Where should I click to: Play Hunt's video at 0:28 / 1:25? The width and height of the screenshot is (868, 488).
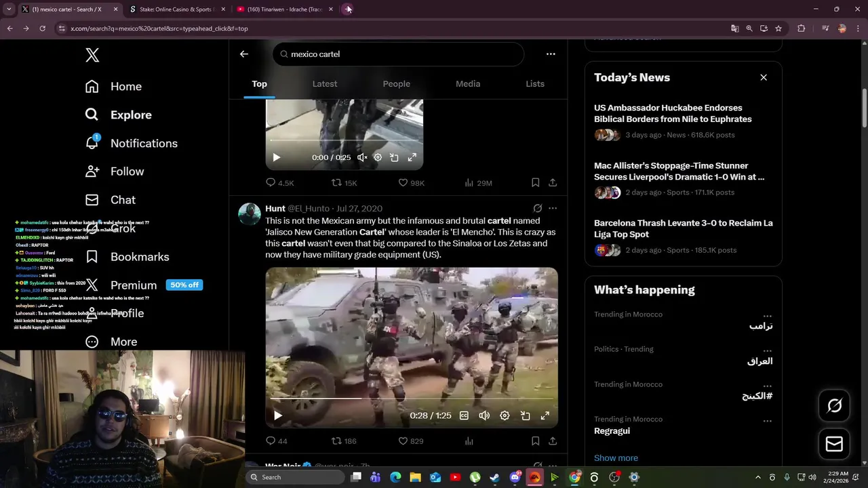pos(277,415)
